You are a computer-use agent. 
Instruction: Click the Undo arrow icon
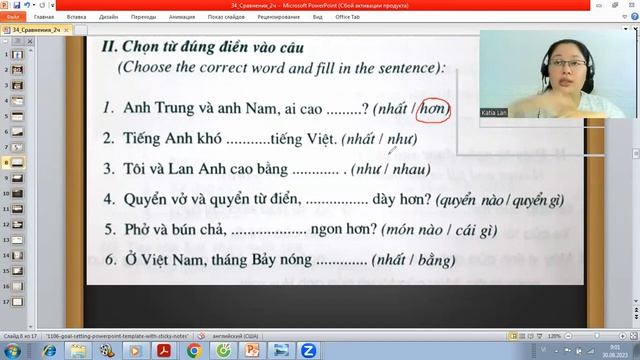point(27,5)
